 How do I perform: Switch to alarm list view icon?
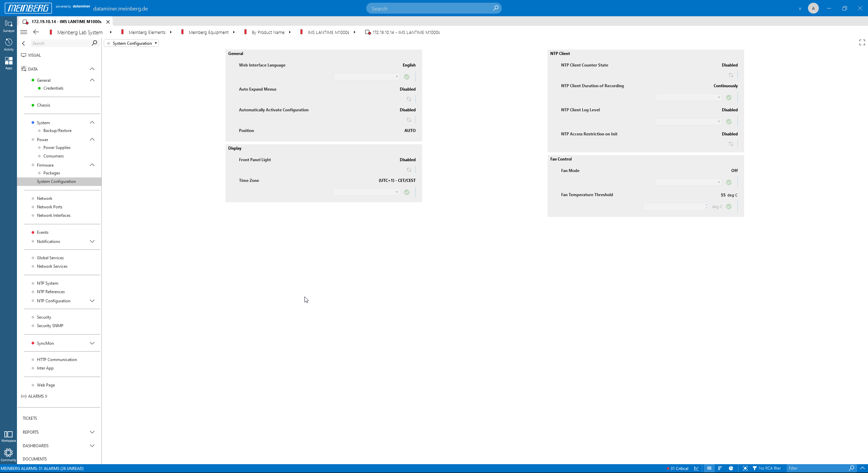pyautogui.click(x=709, y=468)
